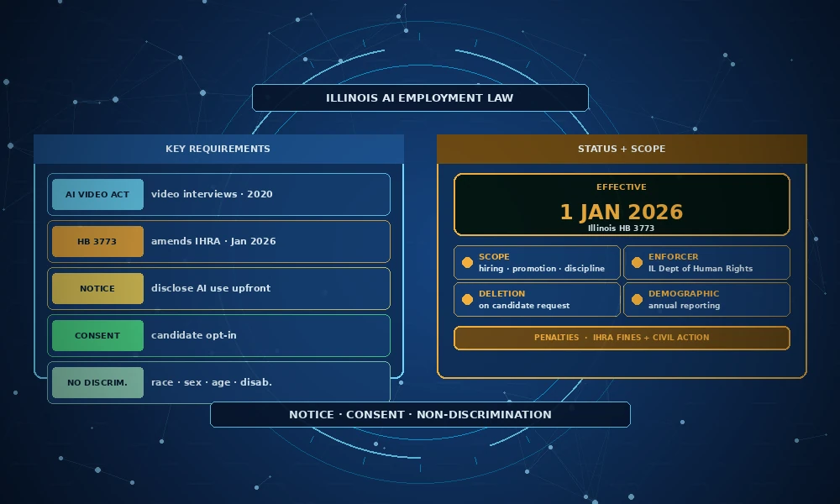
Task: Click the No Discrim. badge
Action: click(x=97, y=383)
